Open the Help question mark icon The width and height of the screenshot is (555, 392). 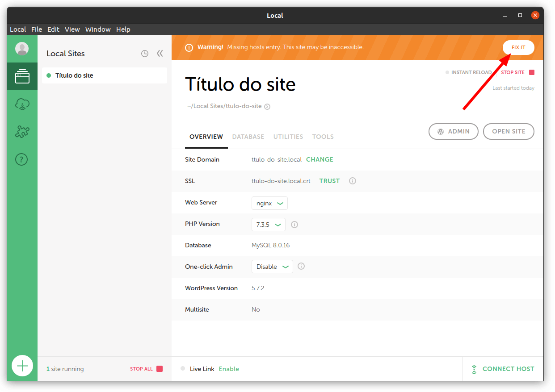pos(21,159)
